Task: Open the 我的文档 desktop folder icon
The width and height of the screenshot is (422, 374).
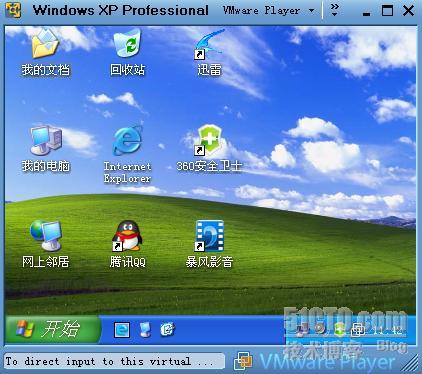Action: pyautogui.click(x=45, y=44)
